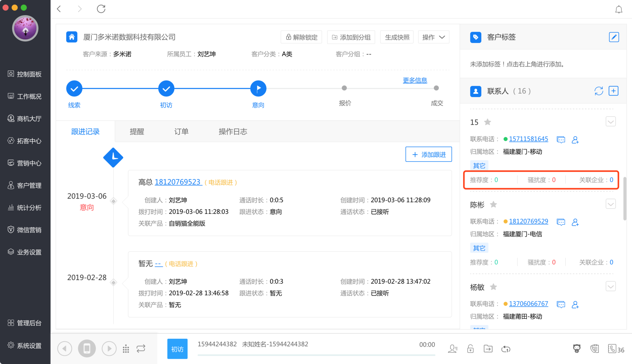
Task: Click the 解除锁定 button
Action: 302,37
